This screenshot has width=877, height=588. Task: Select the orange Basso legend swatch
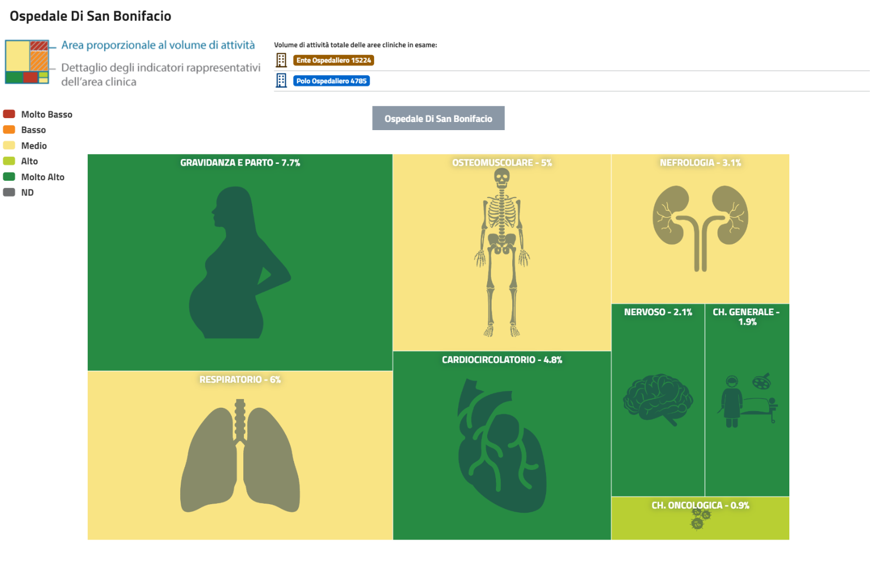[x=9, y=130]
